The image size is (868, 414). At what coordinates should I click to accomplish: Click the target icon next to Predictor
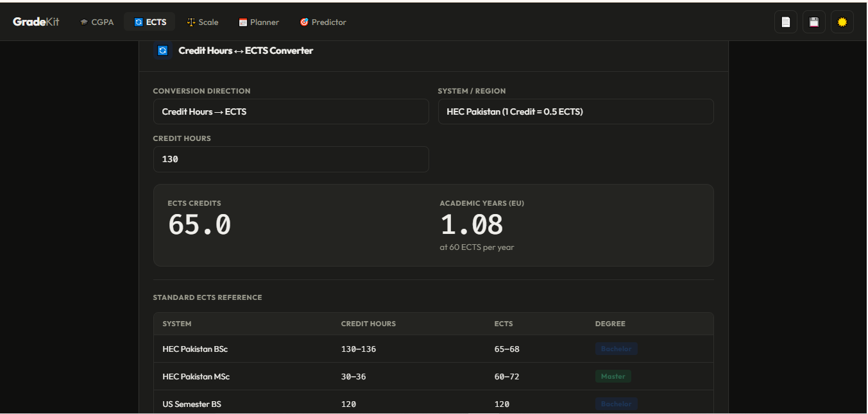tap(304, 22)
